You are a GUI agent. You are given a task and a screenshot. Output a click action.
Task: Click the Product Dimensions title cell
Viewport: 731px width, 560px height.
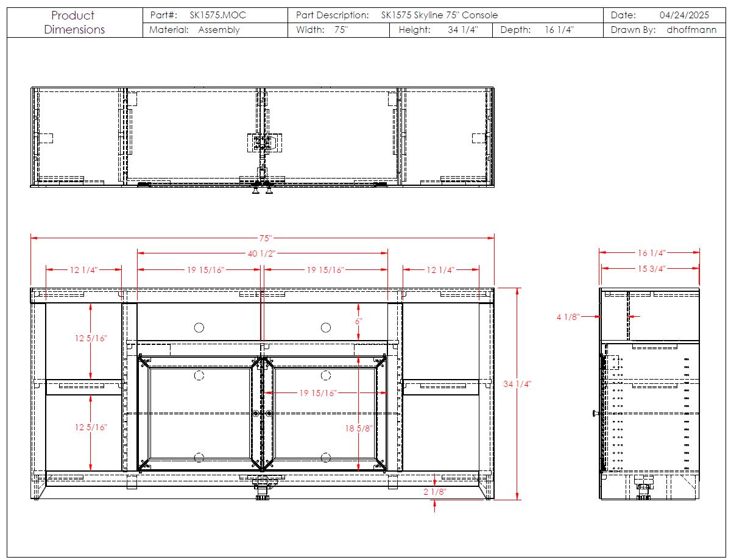[74, 23]
